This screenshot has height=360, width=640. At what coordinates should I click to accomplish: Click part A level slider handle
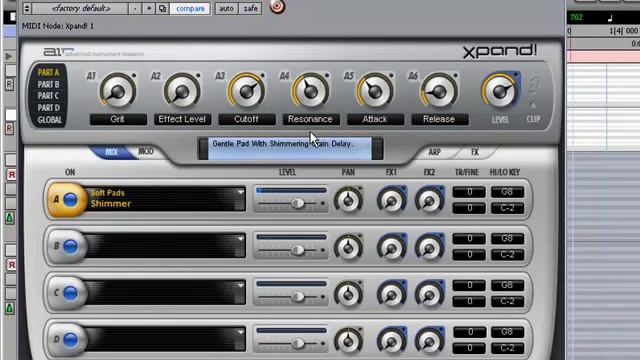(298, 203)
